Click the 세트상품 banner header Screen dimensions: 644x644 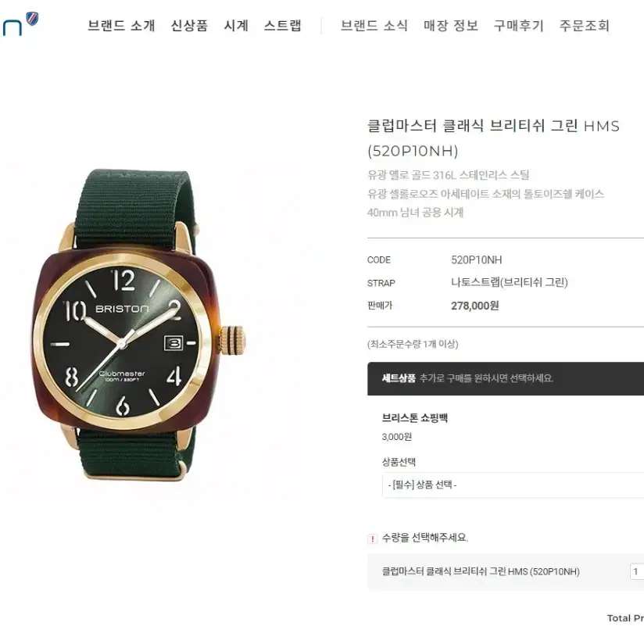pyautogui.click(x=506, y=379)
